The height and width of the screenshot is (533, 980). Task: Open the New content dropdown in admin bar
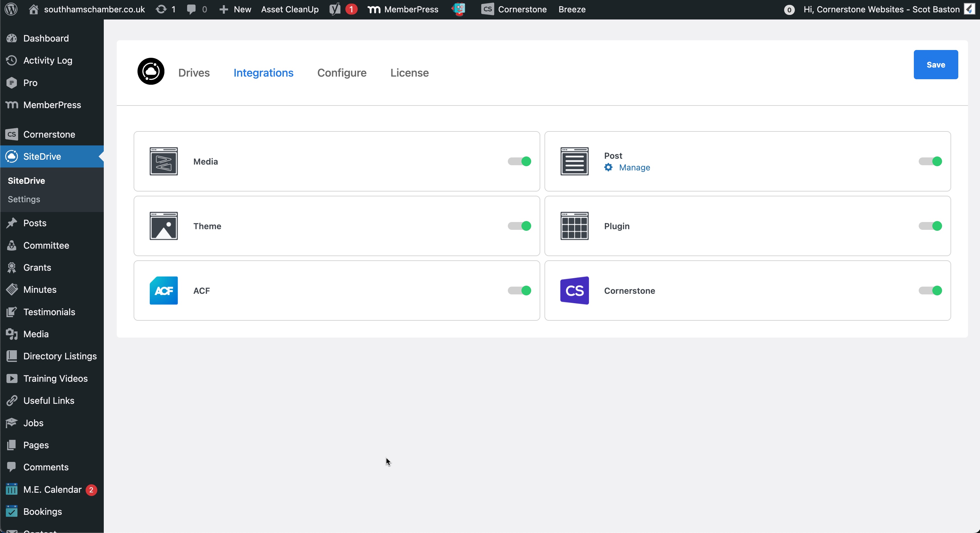tap(235, 9)
